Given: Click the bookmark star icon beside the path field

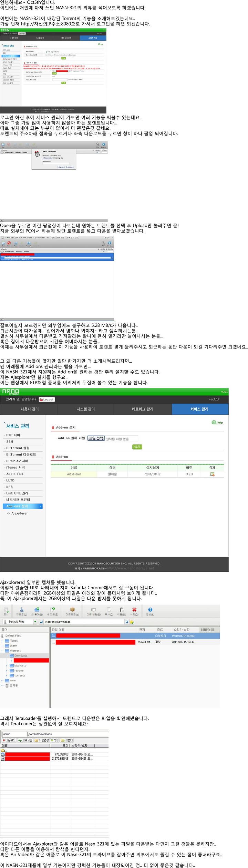Looking at the screenshot, I should [132, 622].
